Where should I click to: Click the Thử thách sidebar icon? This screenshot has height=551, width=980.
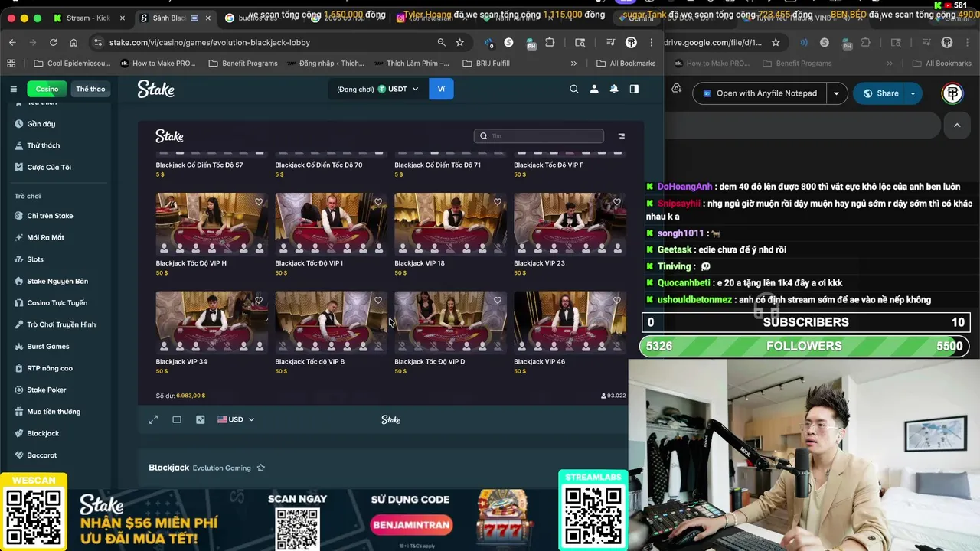coord(19,145)
